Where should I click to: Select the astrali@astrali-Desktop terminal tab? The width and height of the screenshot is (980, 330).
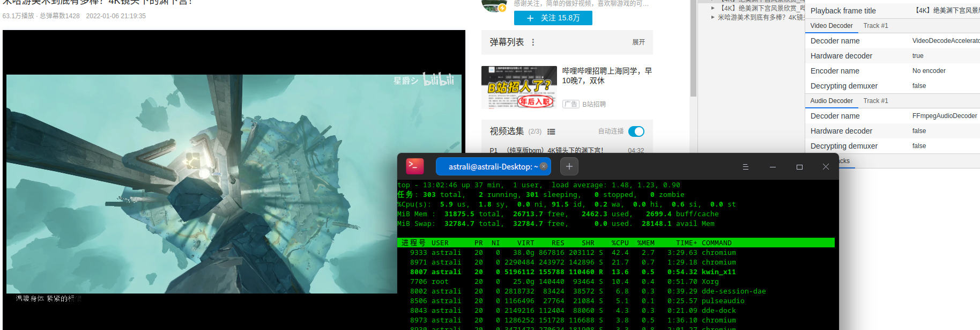[493, 166]
